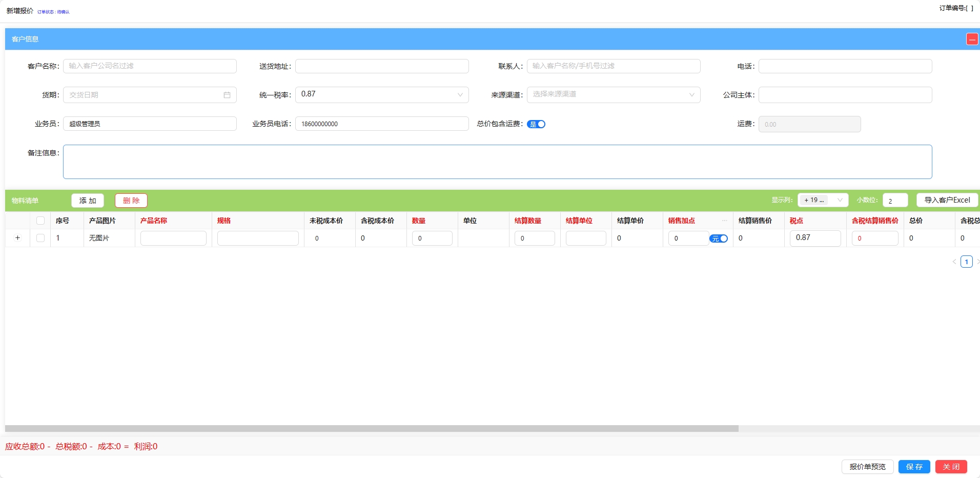Viewport: 980px width, 478px height.
Task: Open column options dots beside 销售加点
Action: point(725,221)
